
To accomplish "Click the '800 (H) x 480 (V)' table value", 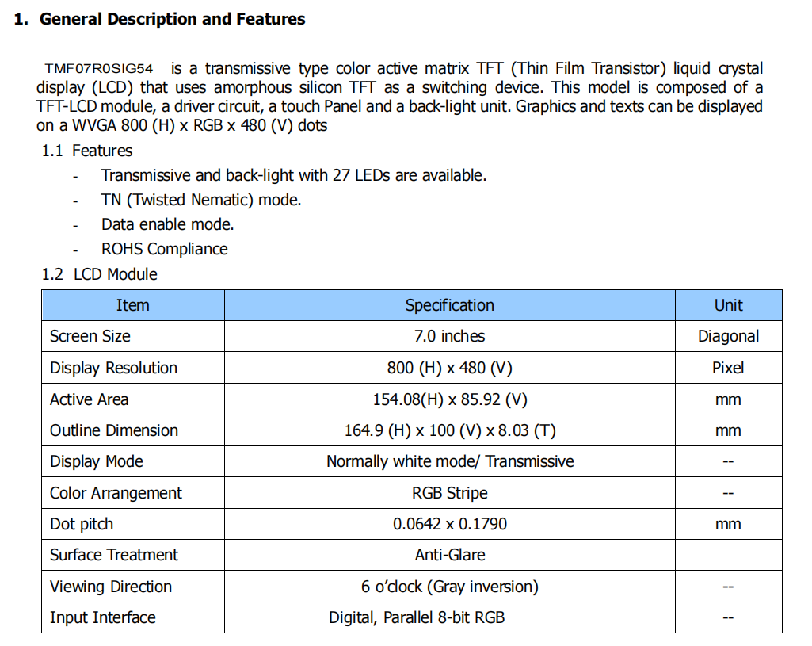I will tap(449, 368).
